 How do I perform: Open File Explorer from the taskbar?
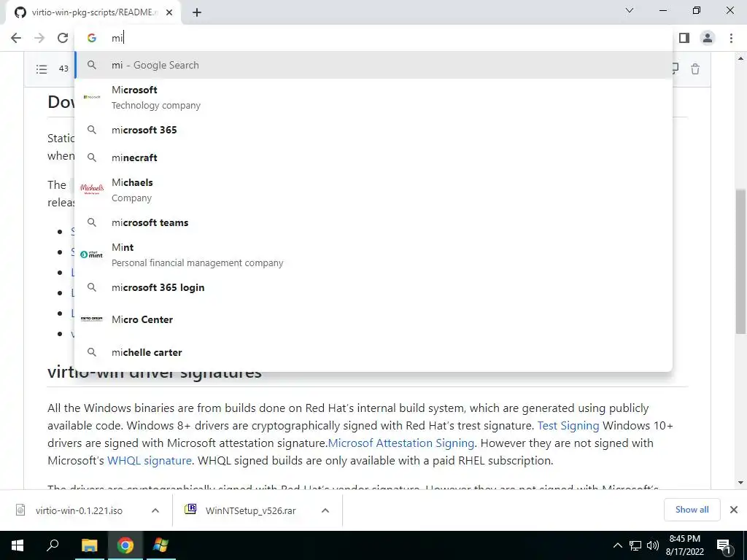coord(89,545)
